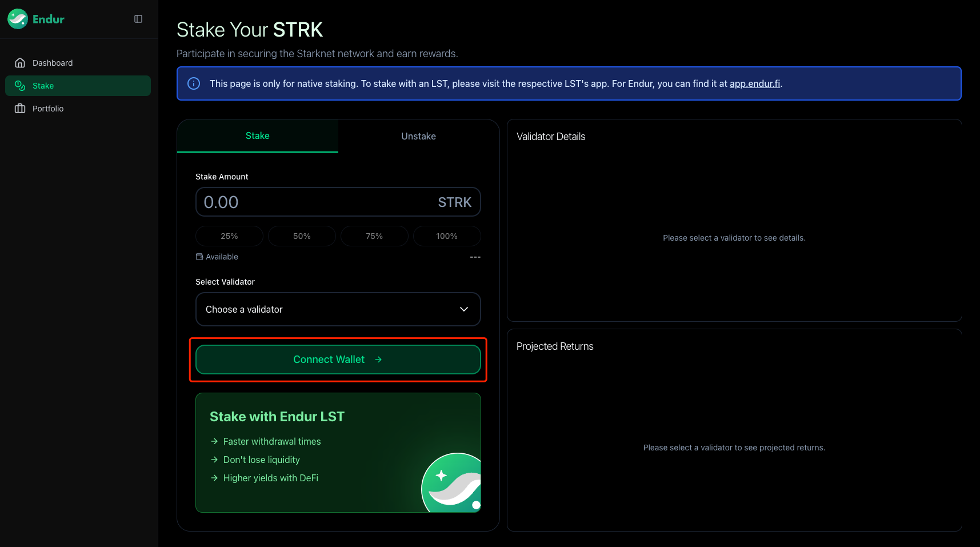Click the Portfolio briefcase icon

20,109
